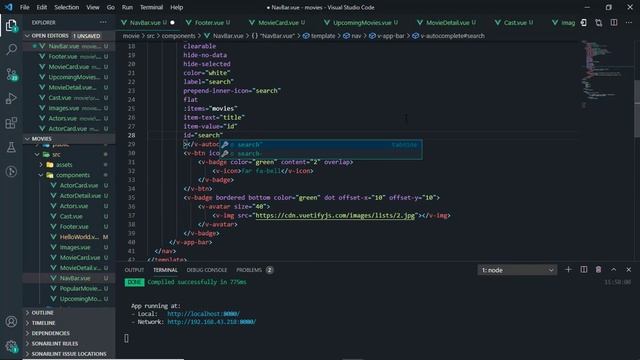
Task: Open the Explorer view in activity bar
Action: (11, 25)
